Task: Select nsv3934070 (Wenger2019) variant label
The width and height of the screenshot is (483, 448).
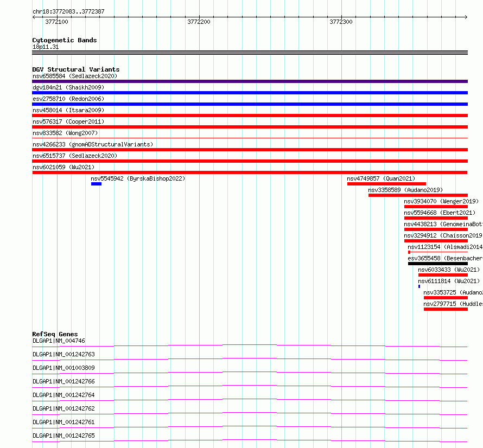Action: pyautogui.click(x=441, y=201)
